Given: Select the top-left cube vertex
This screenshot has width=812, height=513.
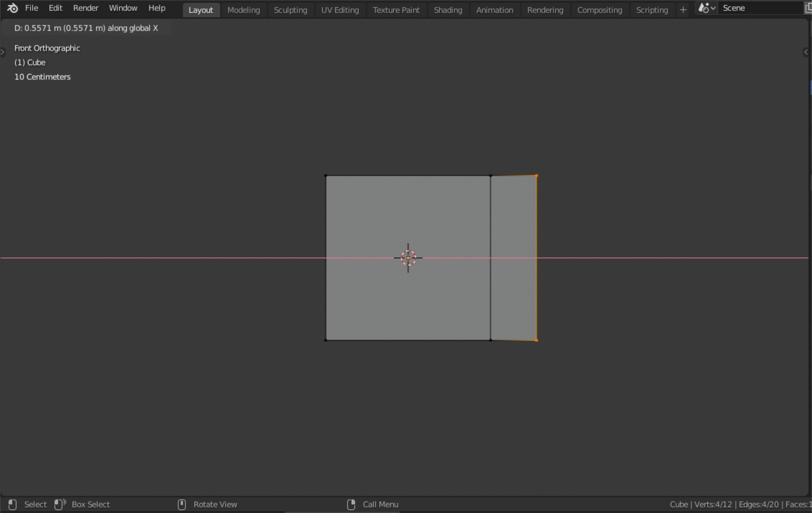Looking at the screenshot, I should coord(326,176).
